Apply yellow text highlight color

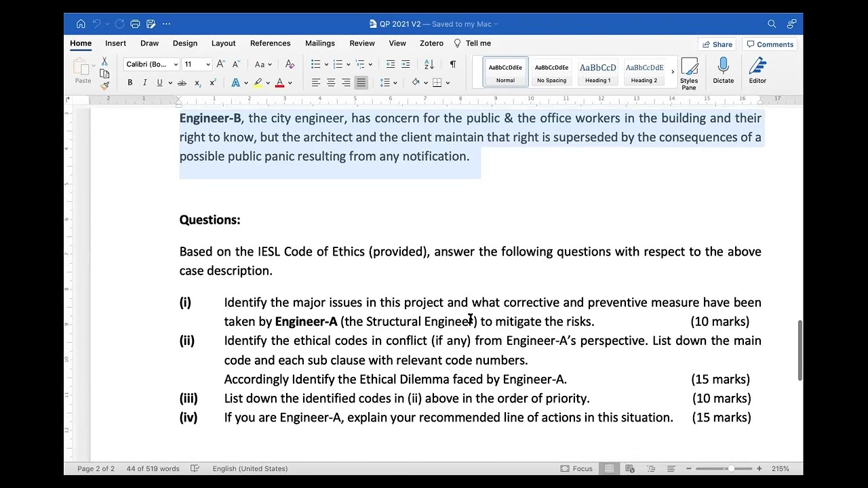[x=258, y=83]
